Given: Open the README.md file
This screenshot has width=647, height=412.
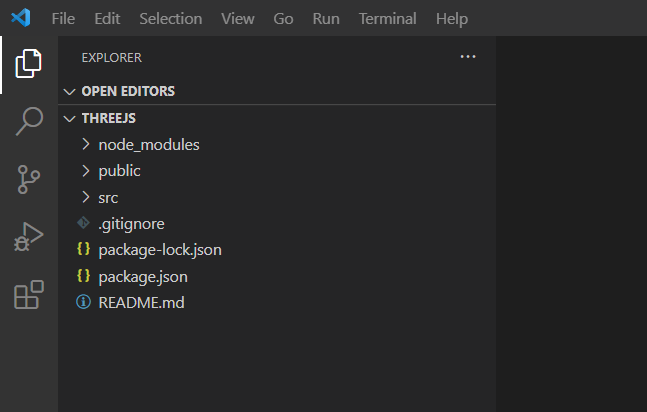Looking at the screenshot, I should [141, 303].
